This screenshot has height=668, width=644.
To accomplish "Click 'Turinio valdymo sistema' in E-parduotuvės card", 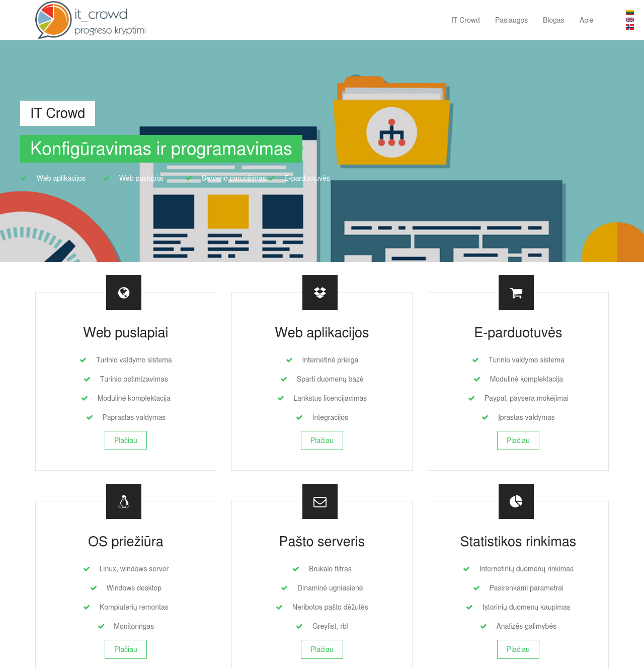I will coord(526,360).
